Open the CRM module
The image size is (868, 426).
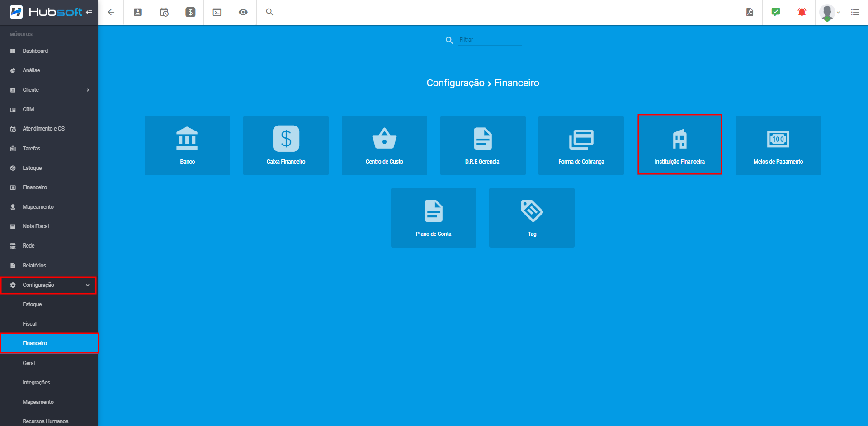[x=49, y=109]
